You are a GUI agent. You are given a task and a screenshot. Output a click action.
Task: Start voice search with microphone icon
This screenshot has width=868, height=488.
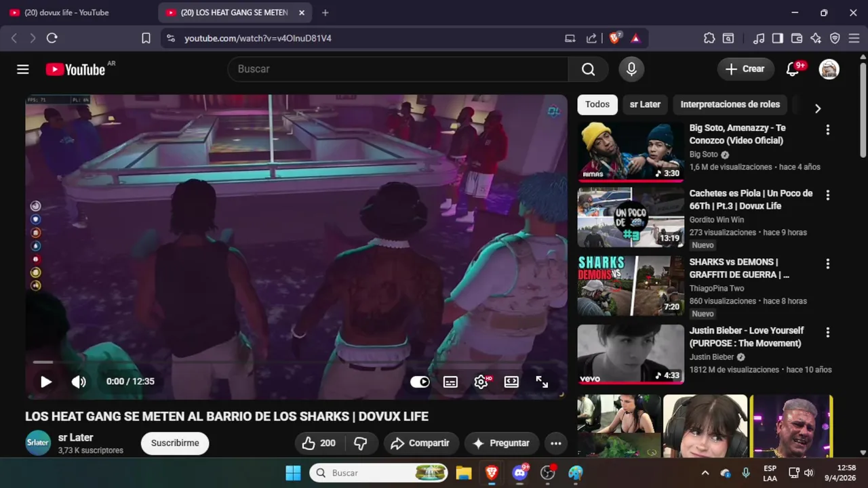631,69
